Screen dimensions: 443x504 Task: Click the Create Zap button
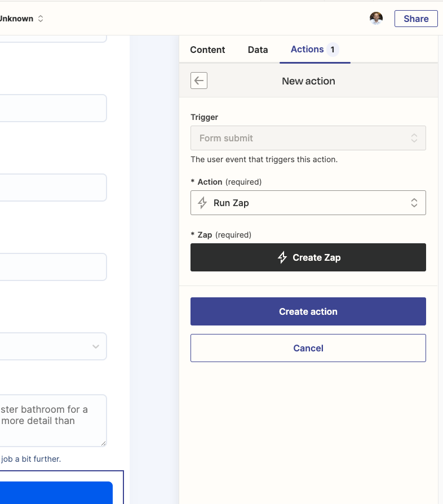308,257
